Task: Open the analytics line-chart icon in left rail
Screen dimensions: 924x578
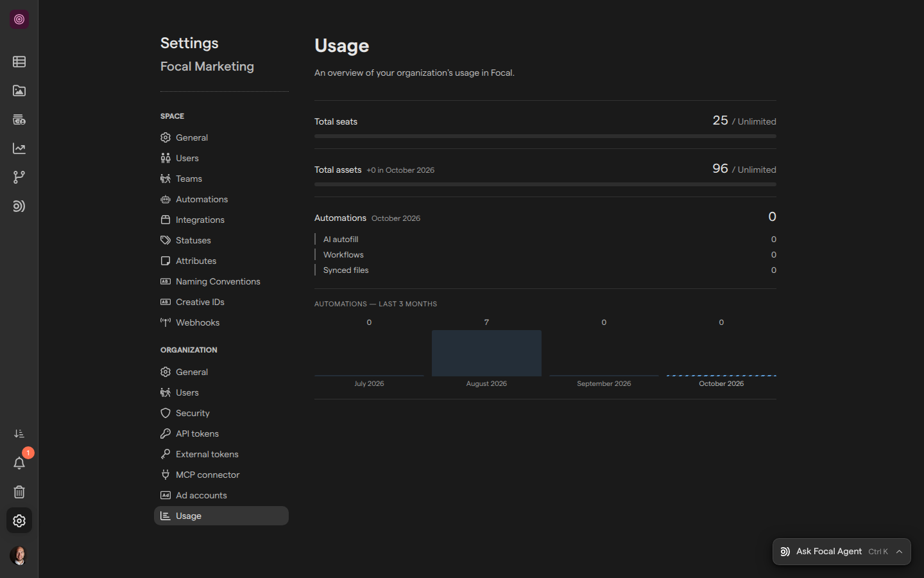Action: (19, 148)
